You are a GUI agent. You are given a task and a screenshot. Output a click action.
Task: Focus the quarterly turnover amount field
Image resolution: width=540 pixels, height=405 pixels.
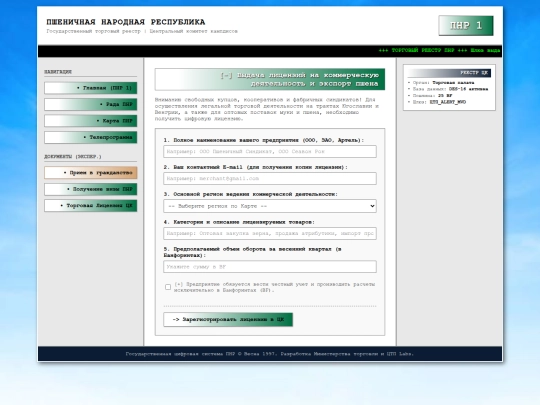pos(270,267)
